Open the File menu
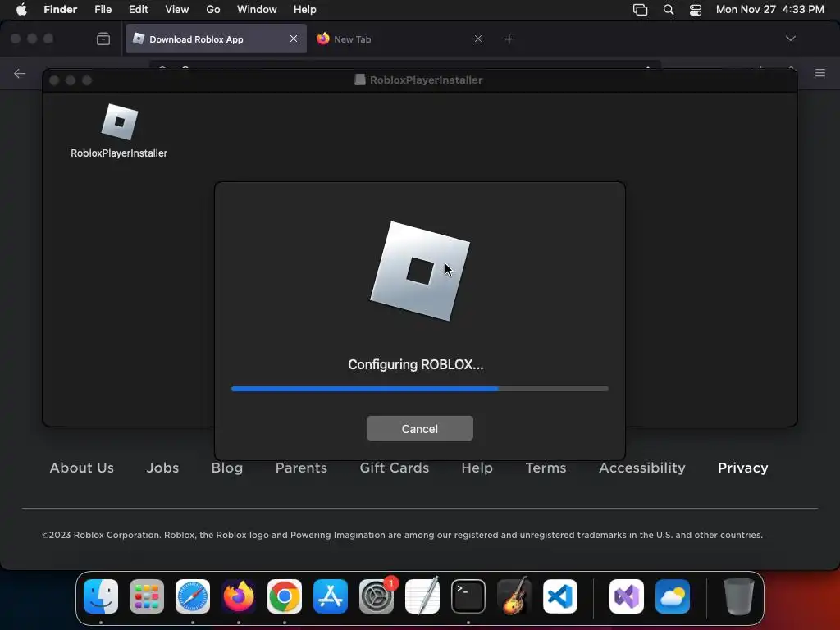840x630 pixels. coord(103,10)
